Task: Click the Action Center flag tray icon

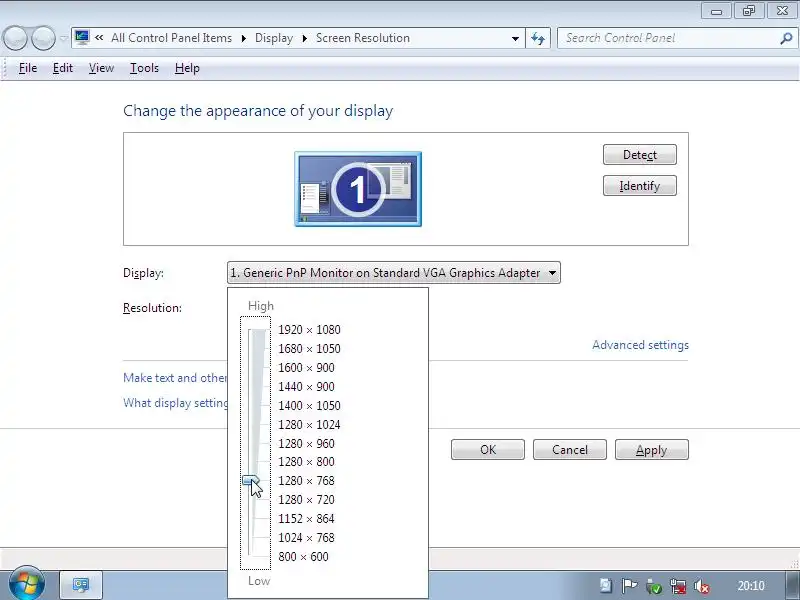Action: coord(630,586)
